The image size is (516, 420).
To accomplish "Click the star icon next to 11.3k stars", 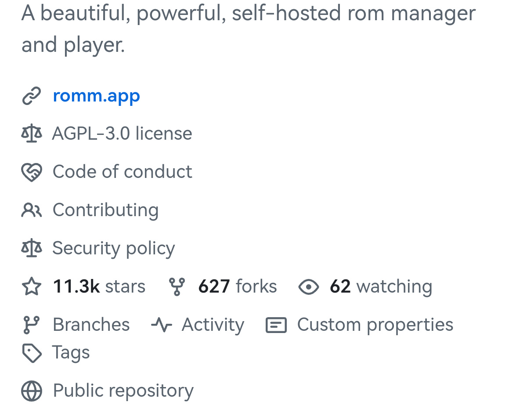I will (x=32, y=286).
